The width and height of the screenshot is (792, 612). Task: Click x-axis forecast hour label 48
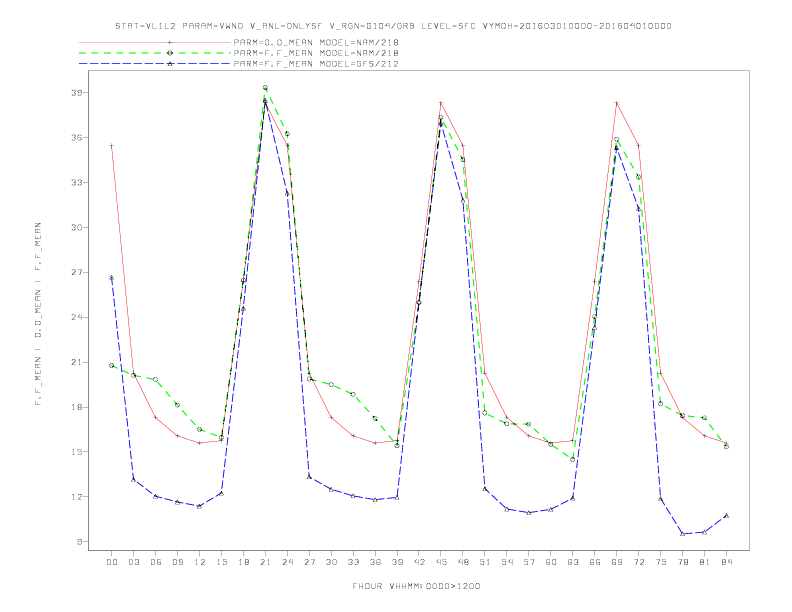pyautogui.click(x=463, y=562)
